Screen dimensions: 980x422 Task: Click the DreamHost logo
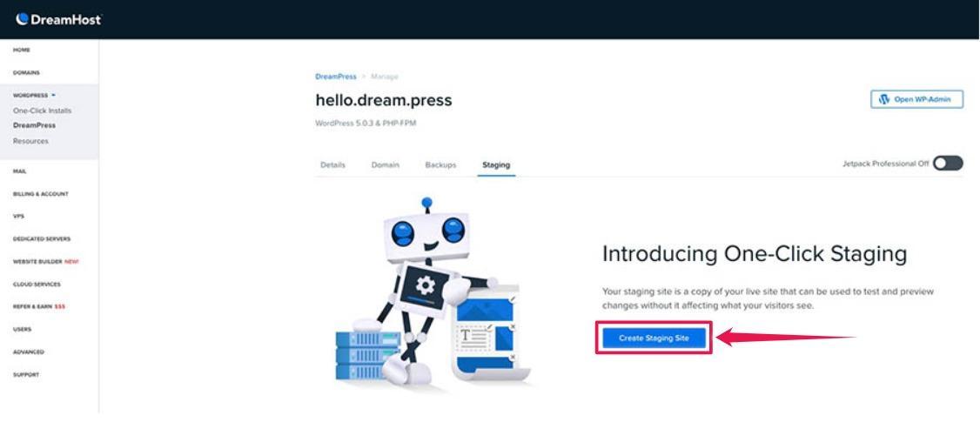[x=59, y=19]
